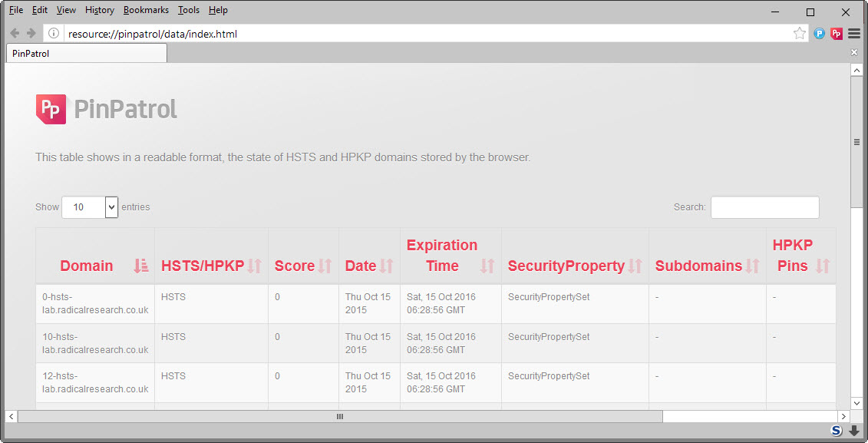Viewport: 868px width, 443px height.
Task: Click the blue P extension icon
Action: point(820,34)
